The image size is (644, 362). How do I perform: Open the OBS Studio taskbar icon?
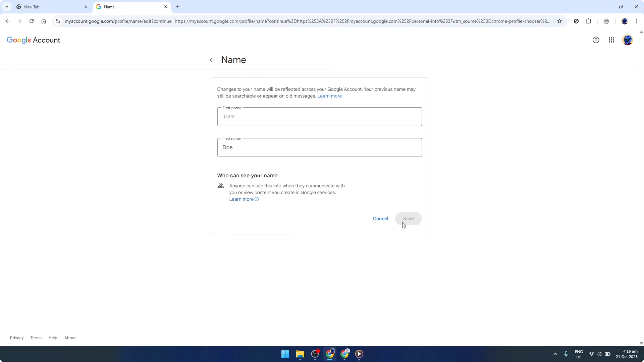coord(315,354)
